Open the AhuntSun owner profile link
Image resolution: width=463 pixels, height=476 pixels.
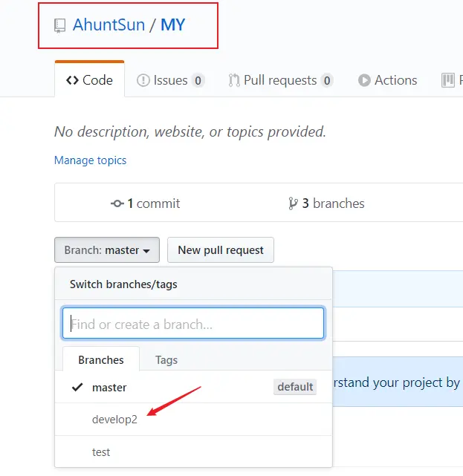click(109, 25)
